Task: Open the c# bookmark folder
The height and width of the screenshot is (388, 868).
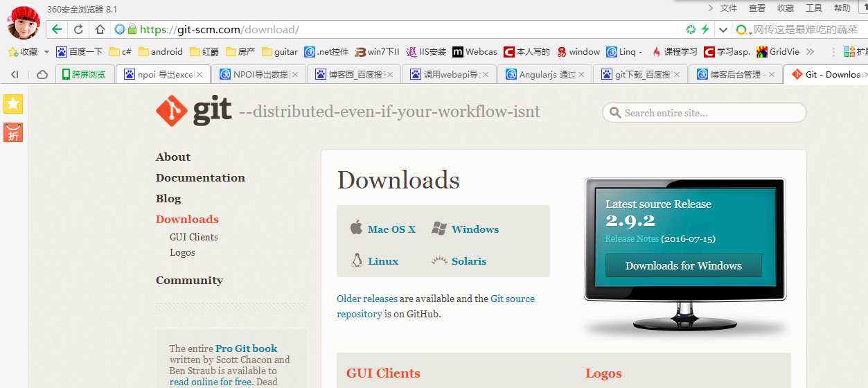Action: pyautogui.click(x=121, y=51)
